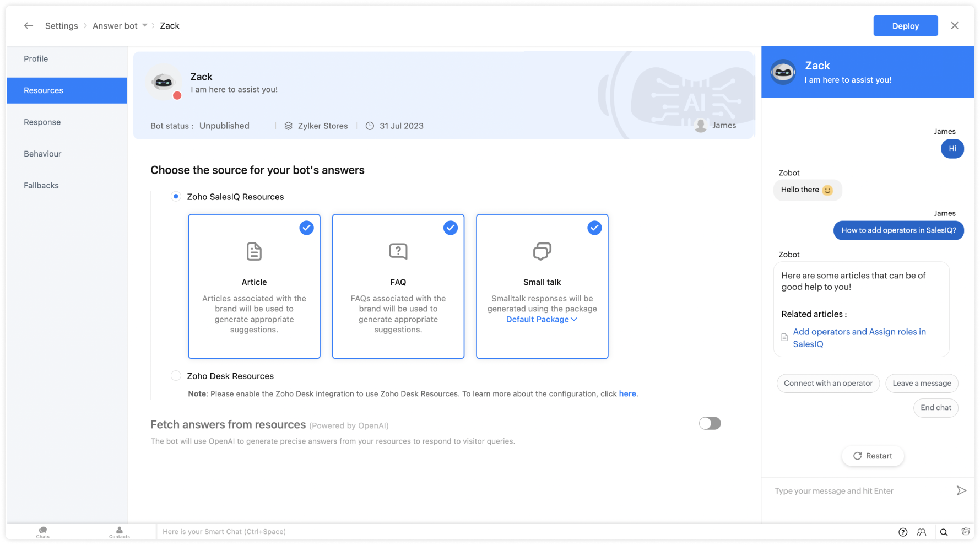The image size is (980, 545).
Task: Click James's user avatar in the header card
Action: pyautogui.click(x=701, y=125)
